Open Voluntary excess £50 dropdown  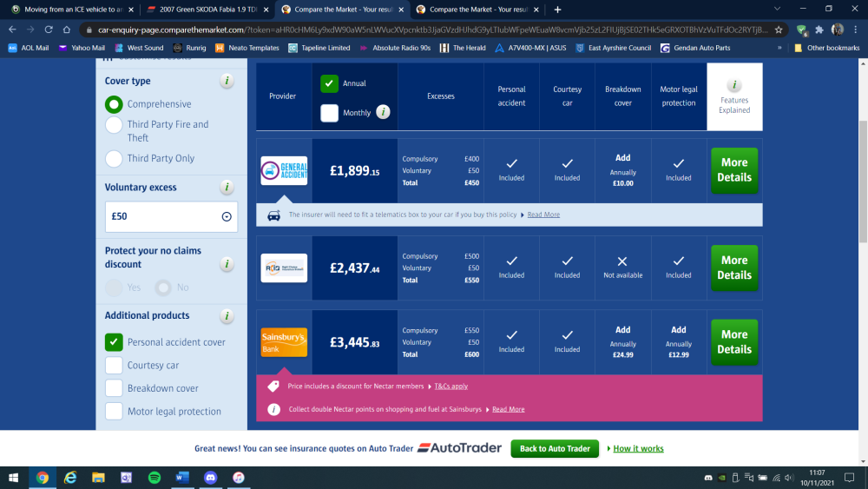pyautogui.click(x=171, y=216)
